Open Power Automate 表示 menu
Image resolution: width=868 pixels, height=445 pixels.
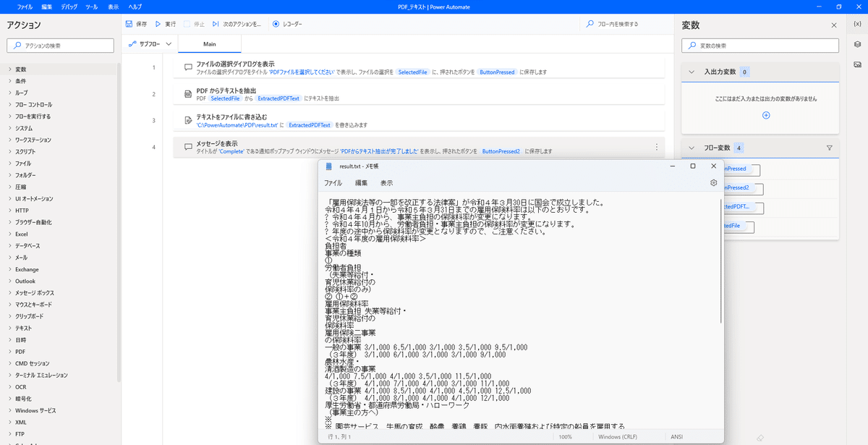click(113, 7)
